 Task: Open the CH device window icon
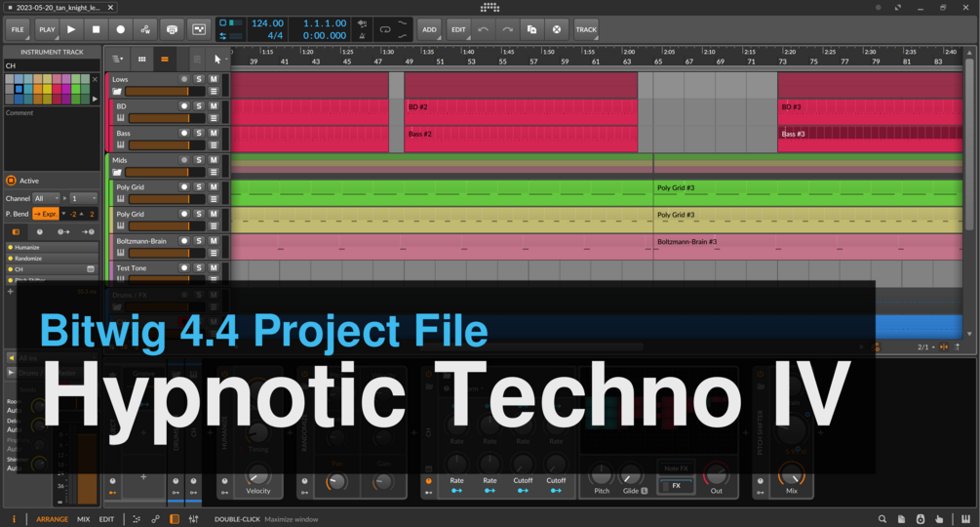91,269
